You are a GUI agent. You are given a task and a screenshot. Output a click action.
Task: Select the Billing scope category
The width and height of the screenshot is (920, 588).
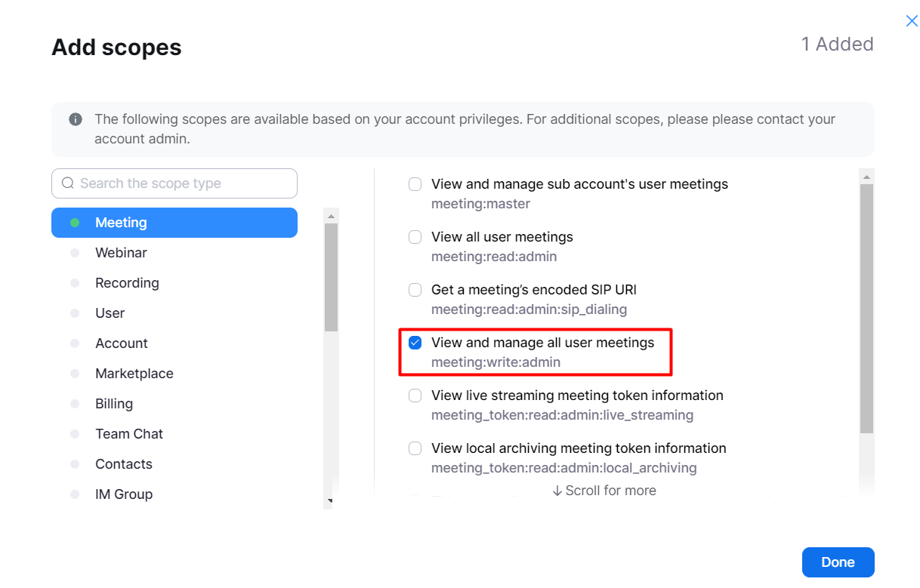[x=174, y=404]
